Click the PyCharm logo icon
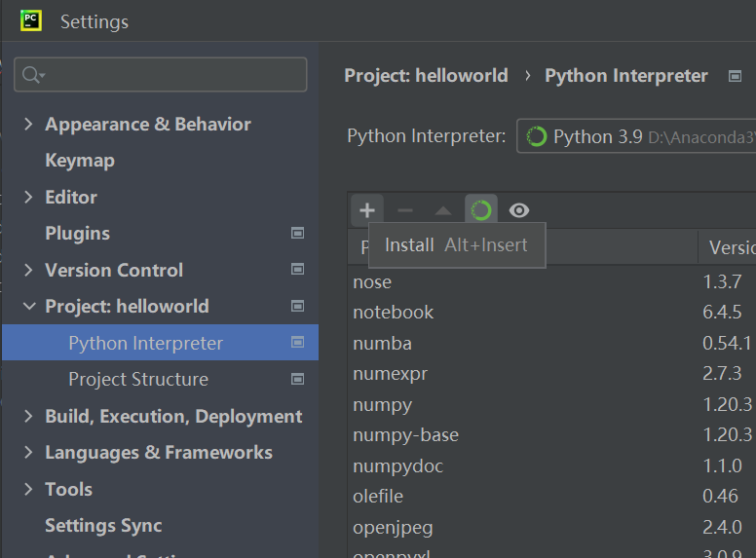The height and width of the screenshot is (558, 756). click(31, 20)
